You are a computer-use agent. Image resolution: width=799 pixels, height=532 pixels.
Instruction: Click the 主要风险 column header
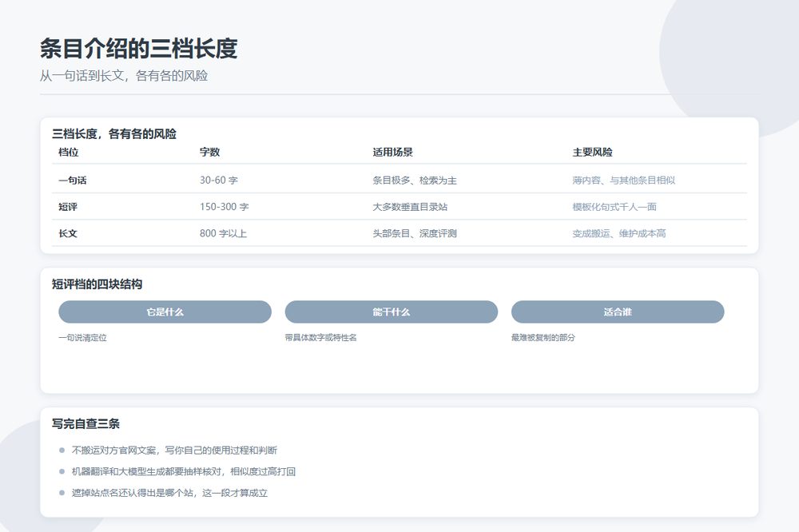coord(592,152)
